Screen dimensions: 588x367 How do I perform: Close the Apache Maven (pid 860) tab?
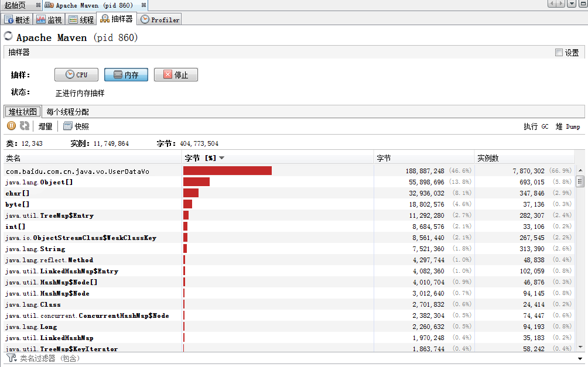click(143, 5)
